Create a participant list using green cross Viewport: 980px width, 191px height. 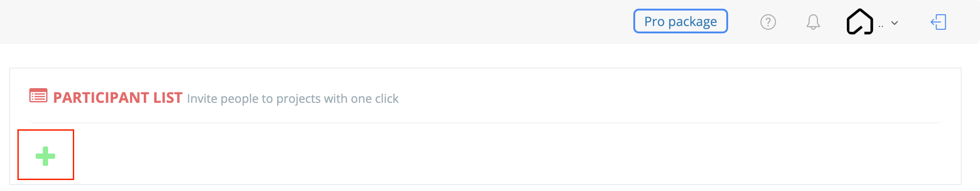(45, 156)
